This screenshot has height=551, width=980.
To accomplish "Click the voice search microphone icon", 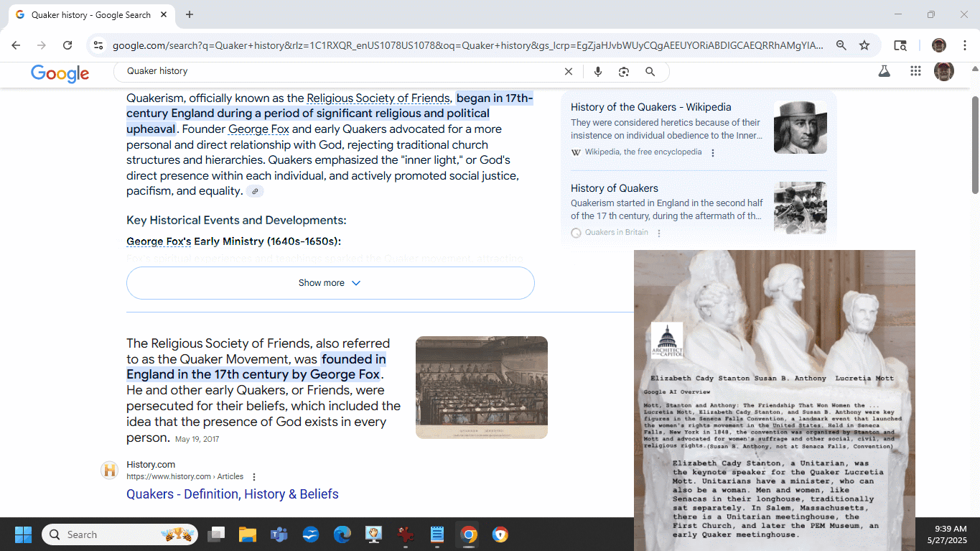I will tap(598, 72).
